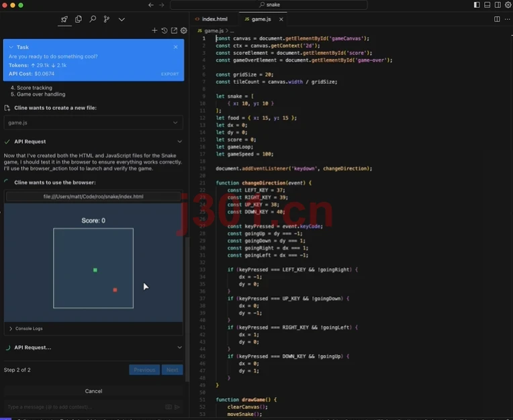Open the Search magnifier view
The width and height of the screenshot is (513, 420).
[93, 19]
